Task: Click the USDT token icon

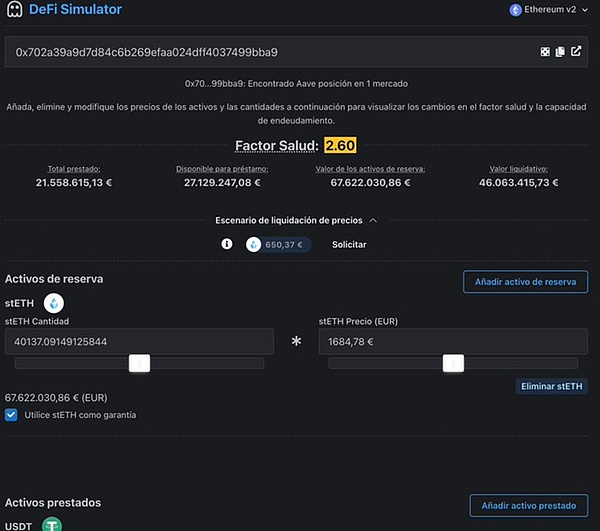Action: pos(49,524)
